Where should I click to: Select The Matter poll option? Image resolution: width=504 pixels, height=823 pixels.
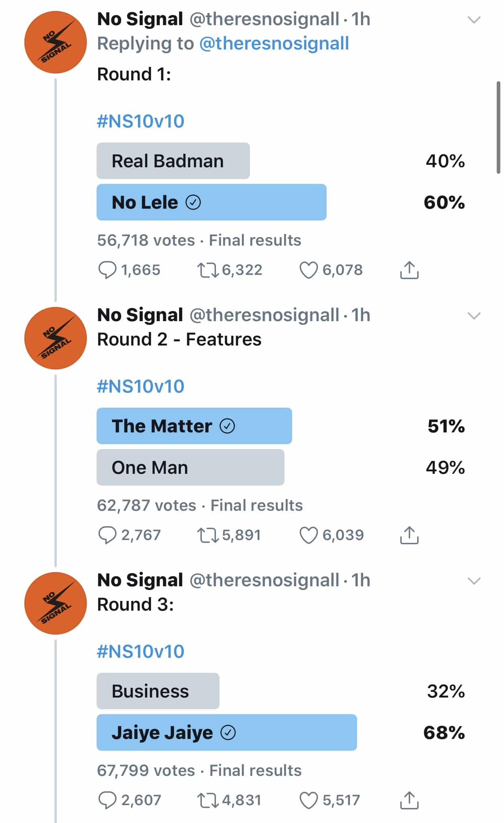pyautogui.click(x=194, y=426)
